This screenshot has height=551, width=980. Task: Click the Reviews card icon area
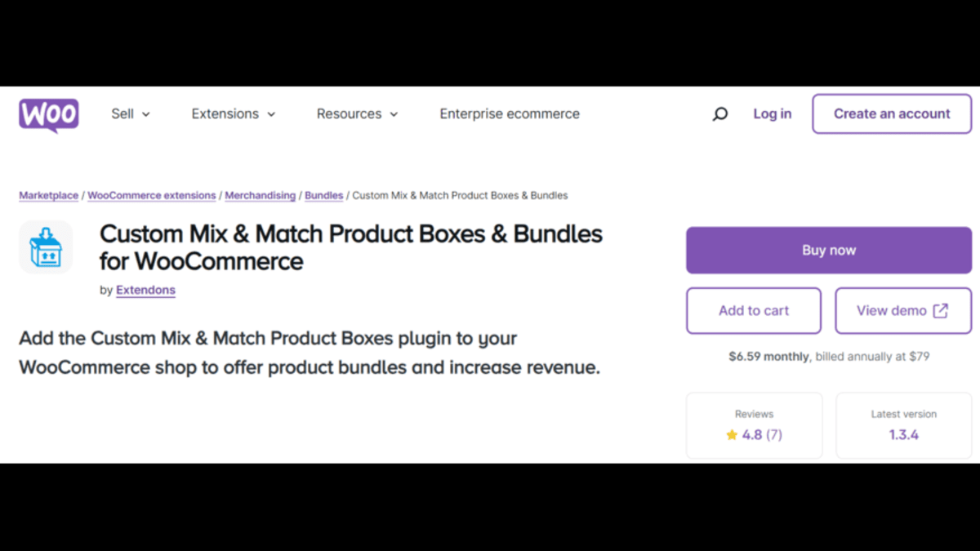(753, 424)
